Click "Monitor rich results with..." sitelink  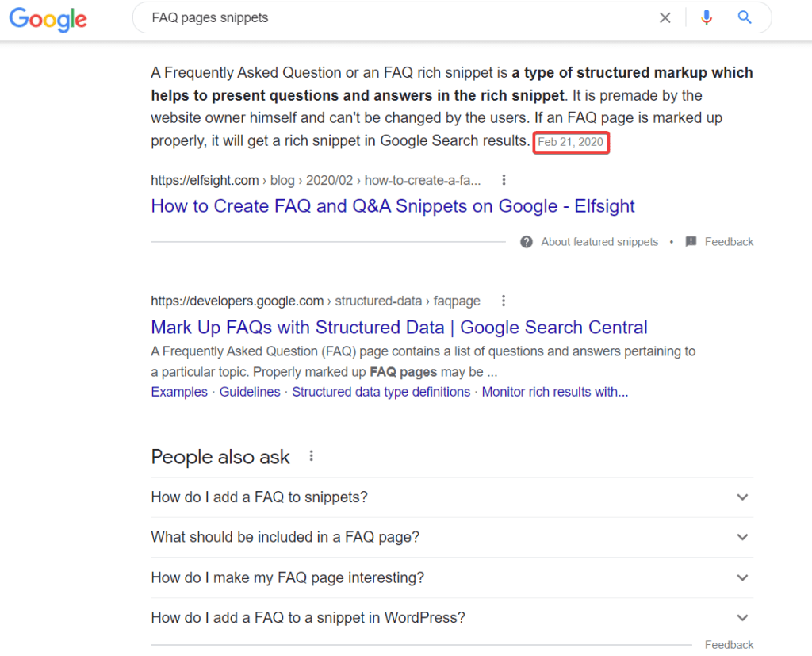click(555, 392)
